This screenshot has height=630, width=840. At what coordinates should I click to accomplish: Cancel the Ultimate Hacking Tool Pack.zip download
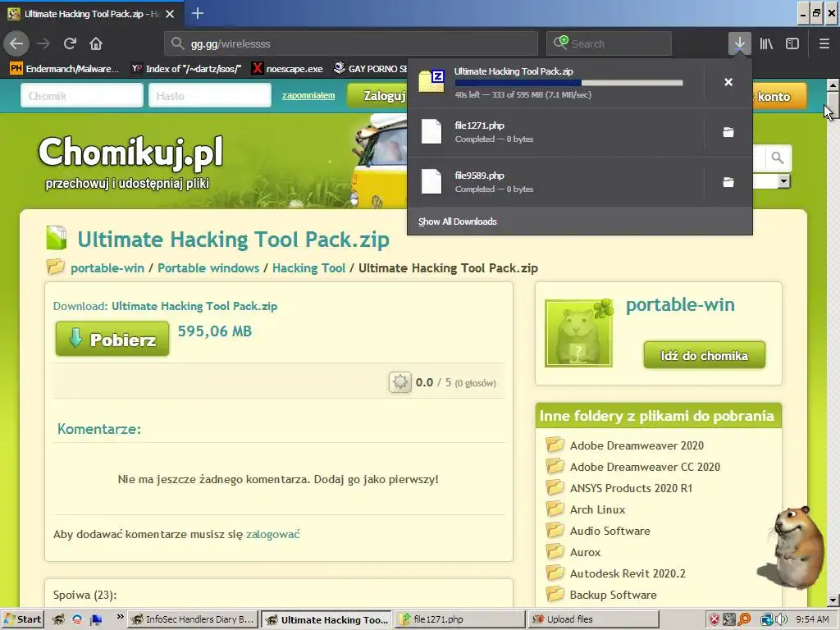click(x=728, y=82)
